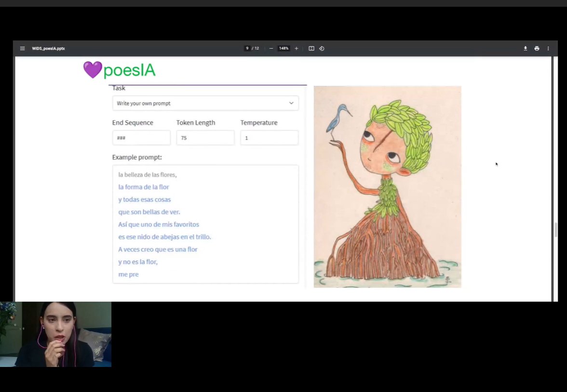This screenshot has width=567, height=392.
Task: Click the 'Temperature' label
Action: pos(259,122)
